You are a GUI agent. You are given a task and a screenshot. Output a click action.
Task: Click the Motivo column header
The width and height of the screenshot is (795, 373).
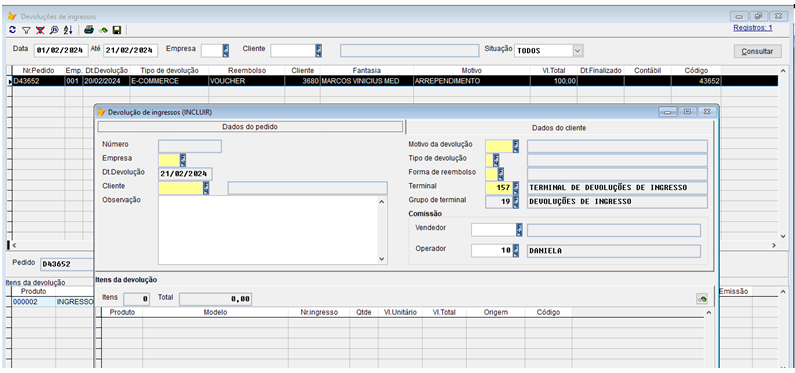pos(472,70)
